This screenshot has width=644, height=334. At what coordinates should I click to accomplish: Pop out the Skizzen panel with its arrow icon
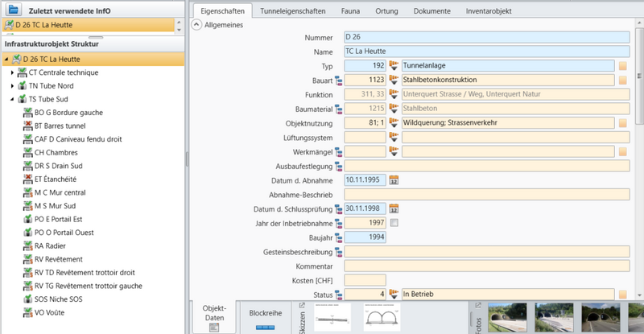(x=302, y=305)
